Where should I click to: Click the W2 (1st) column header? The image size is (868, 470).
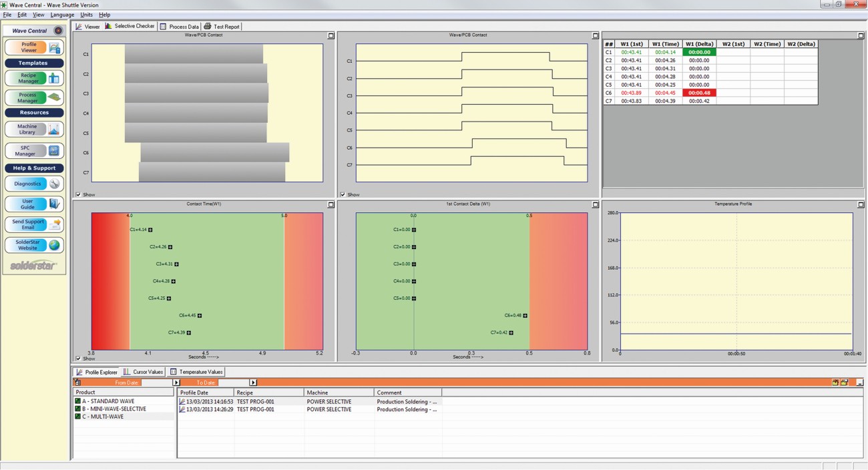click(x=733, y=44)
